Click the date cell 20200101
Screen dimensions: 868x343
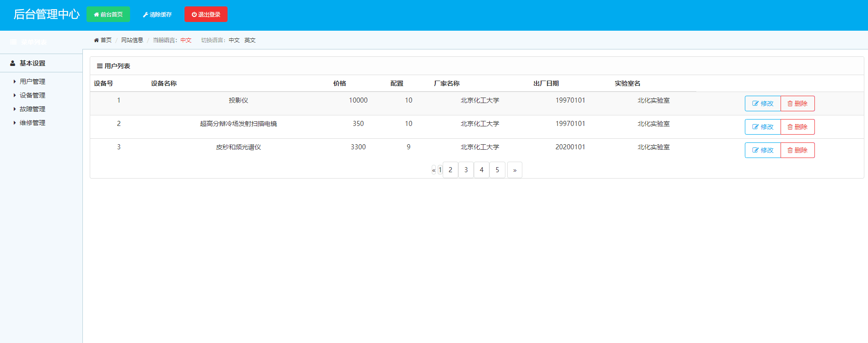570,147
